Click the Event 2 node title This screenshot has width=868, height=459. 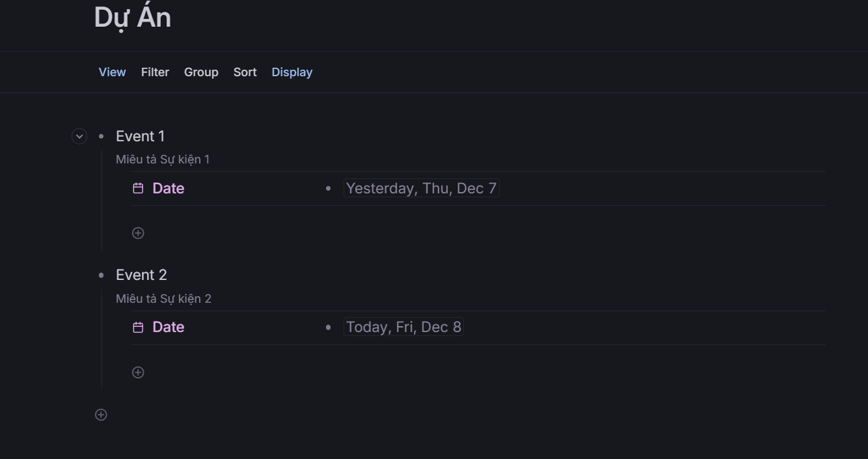coord(141,275)
